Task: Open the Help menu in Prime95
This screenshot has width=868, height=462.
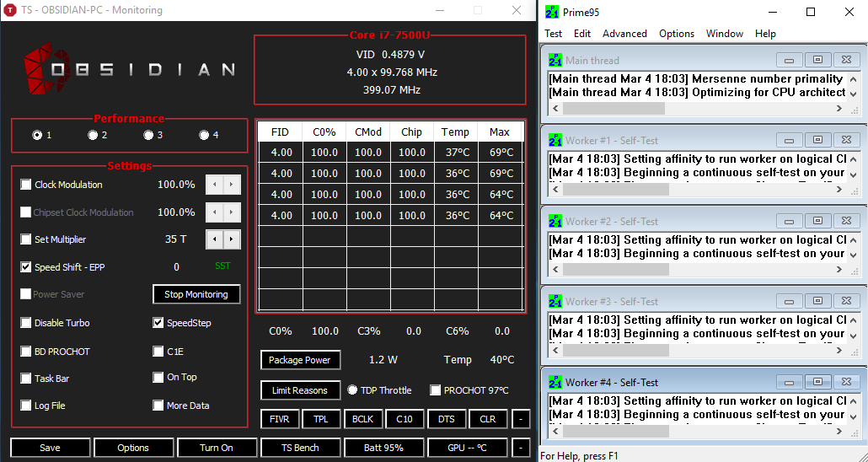Action: coord(765,34)
